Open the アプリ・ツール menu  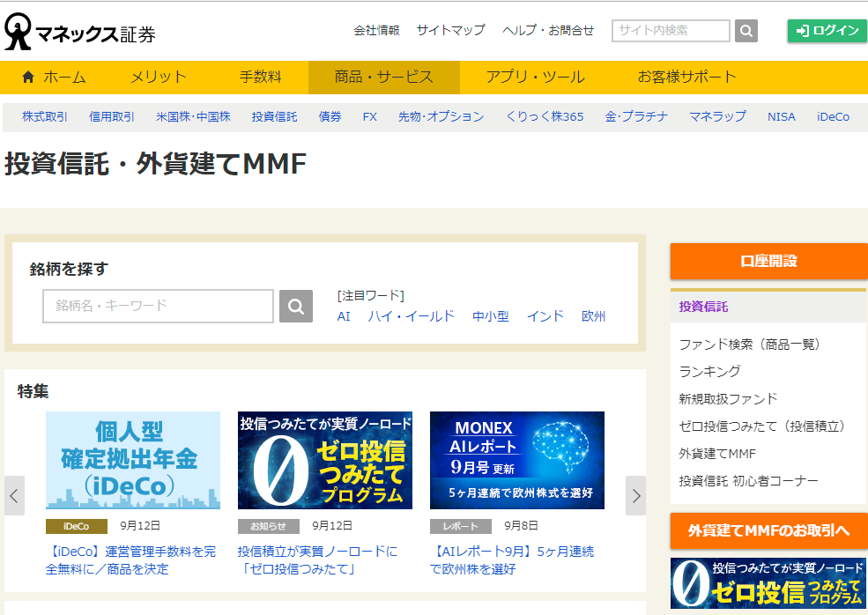click(x=535, y=77)
